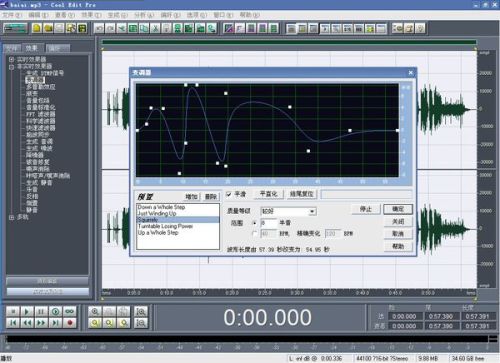Click the Loop play infinity button
Viewport: 500px width, 363px height.
tap(70, 312)
